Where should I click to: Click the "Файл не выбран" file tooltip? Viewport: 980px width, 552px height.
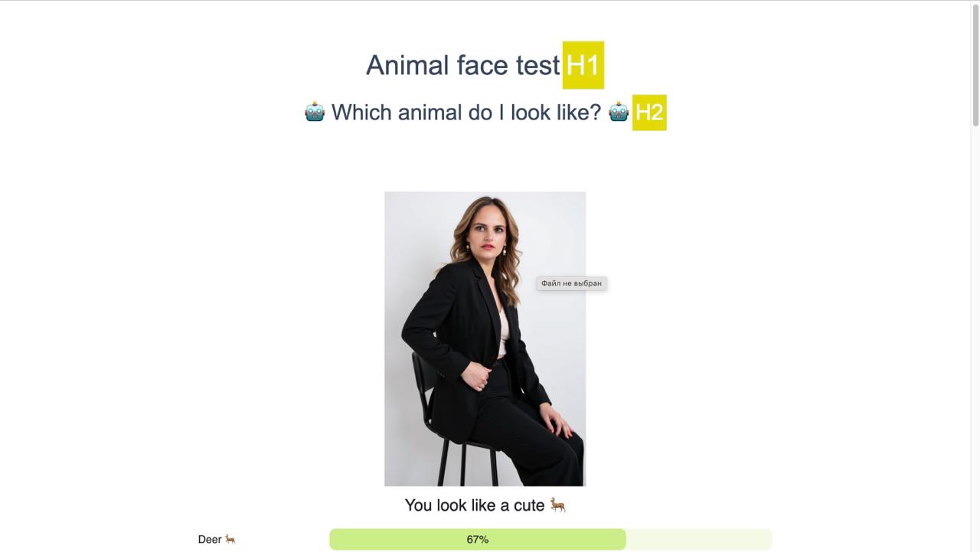[571, 283]
